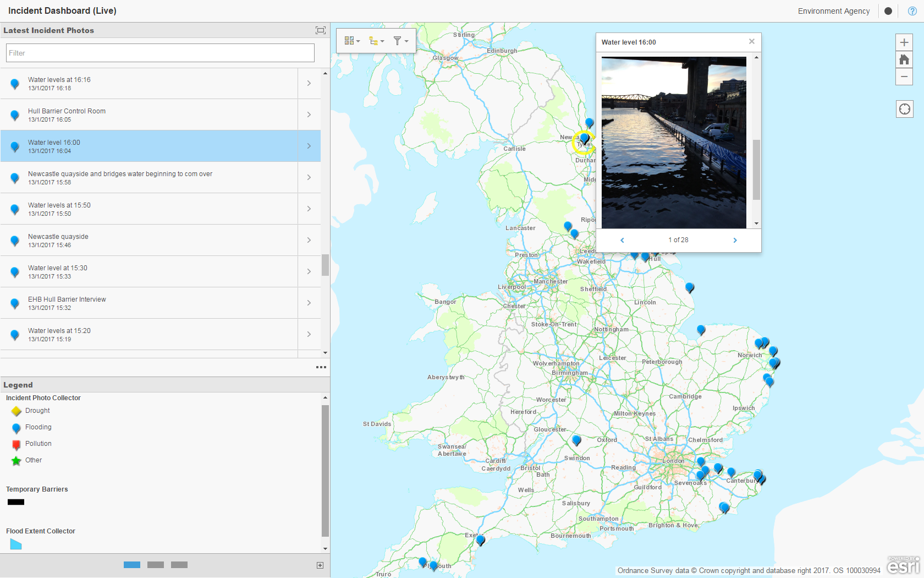
Task: Click the locate-me circle button
Action: tap(904, 109)
